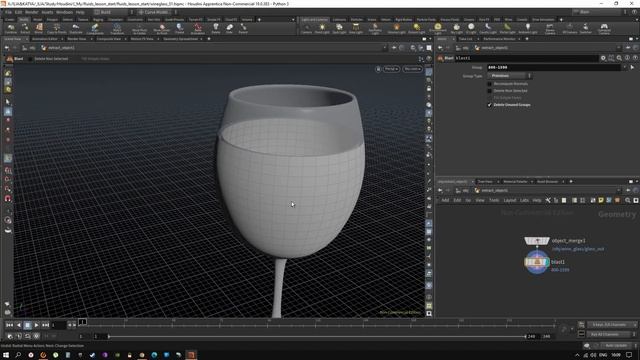
Task: Toggle Delete Non Selected in parameters
Action: [x=489, y=91]
